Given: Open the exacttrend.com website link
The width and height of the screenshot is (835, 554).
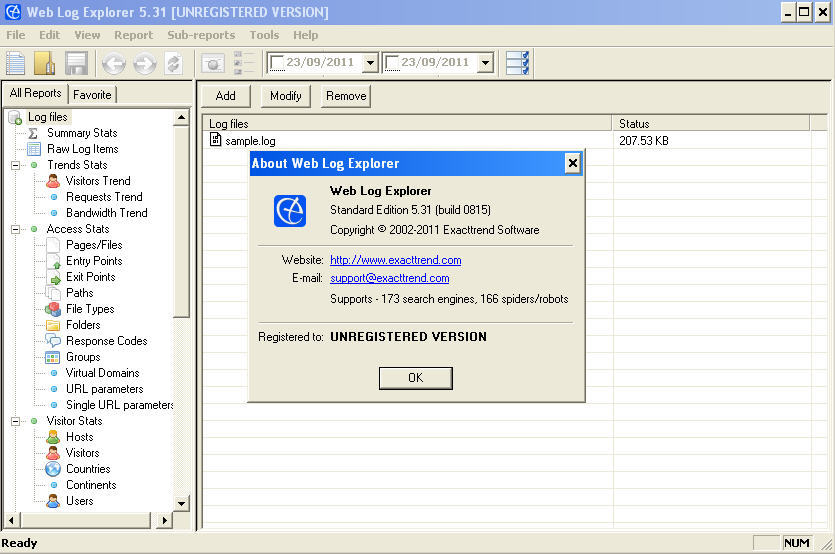Looking at the screenshot, I should click(x=395, y=260).
